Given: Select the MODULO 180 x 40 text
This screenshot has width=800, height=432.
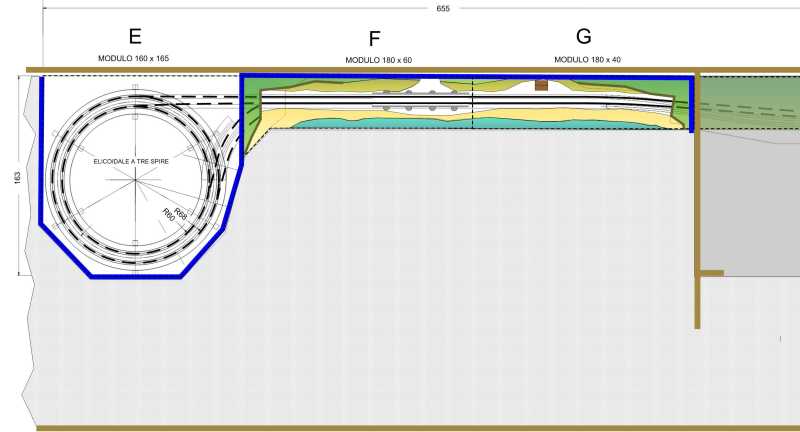Looking at the screenshot, I should pos(587,60).
